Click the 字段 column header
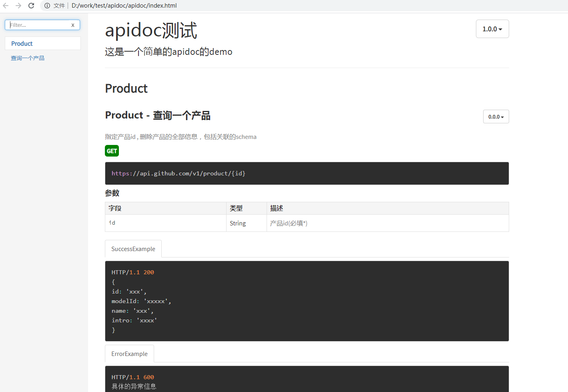 pyautogui.click(x=166, y=208)
